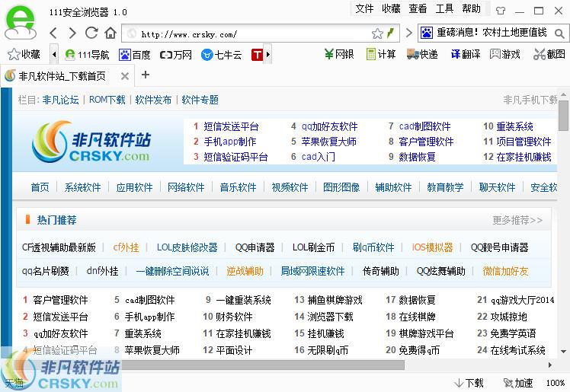570x392 pixels.
Task: Open 软件专题 link
Action: [200, 100]
